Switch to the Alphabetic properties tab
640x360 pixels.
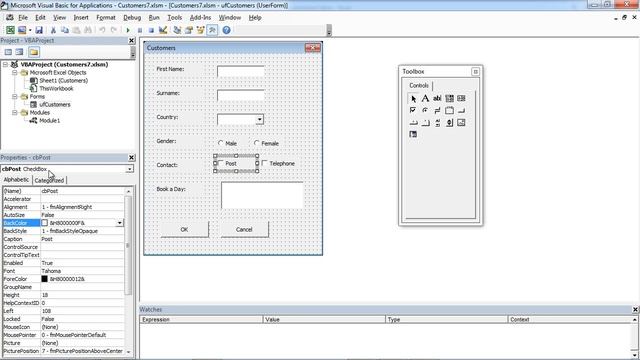pos(16,180)
